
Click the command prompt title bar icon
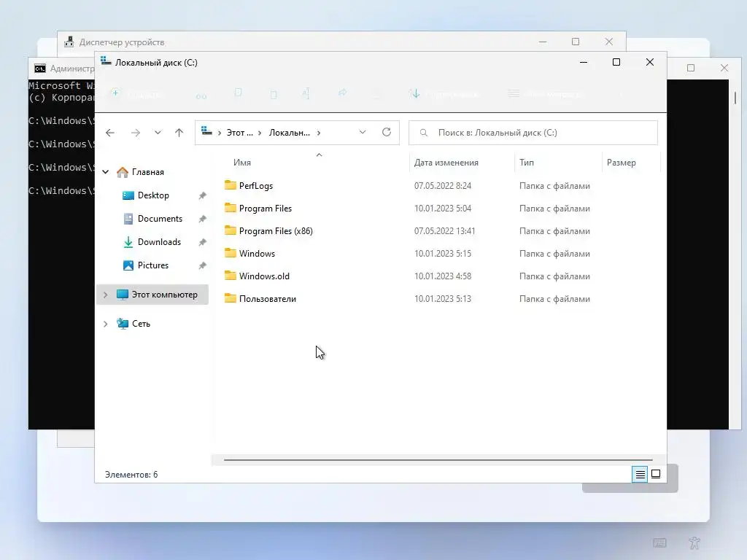coord(40,69)
